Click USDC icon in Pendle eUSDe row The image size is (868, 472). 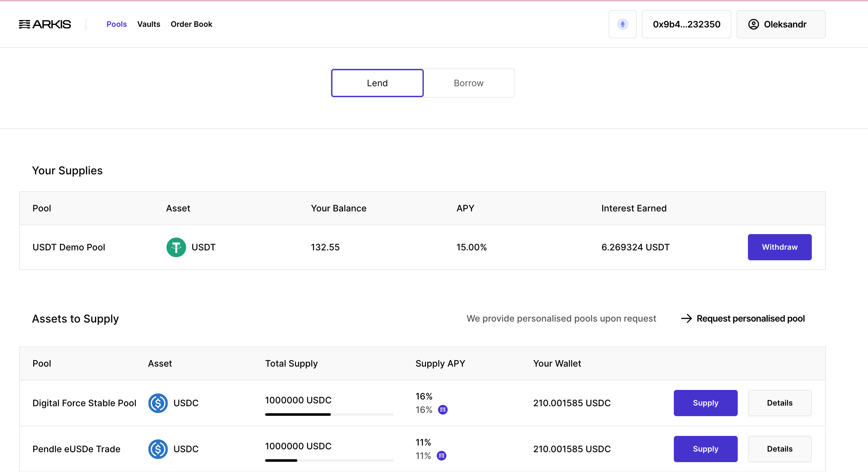tap(158, 449)
